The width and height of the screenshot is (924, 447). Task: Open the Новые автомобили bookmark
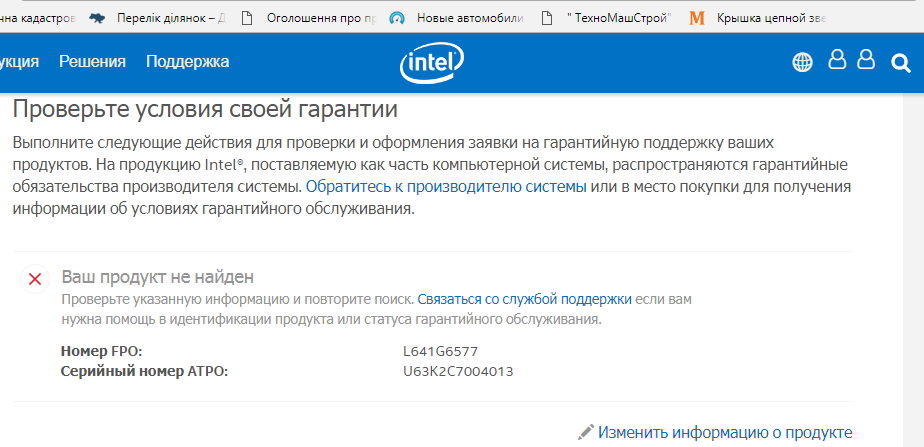tap(457, 18)
